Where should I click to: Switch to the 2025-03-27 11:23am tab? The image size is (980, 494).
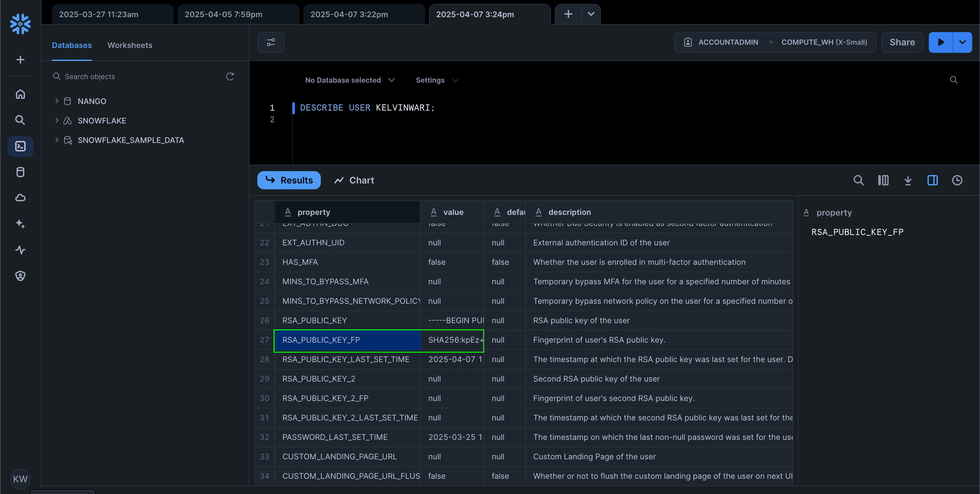pos(112,14)
